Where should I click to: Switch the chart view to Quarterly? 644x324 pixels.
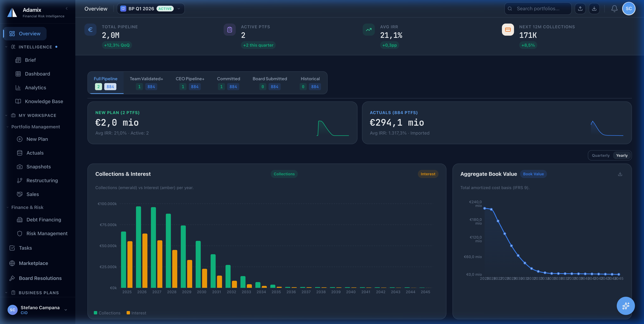(600, 155)
